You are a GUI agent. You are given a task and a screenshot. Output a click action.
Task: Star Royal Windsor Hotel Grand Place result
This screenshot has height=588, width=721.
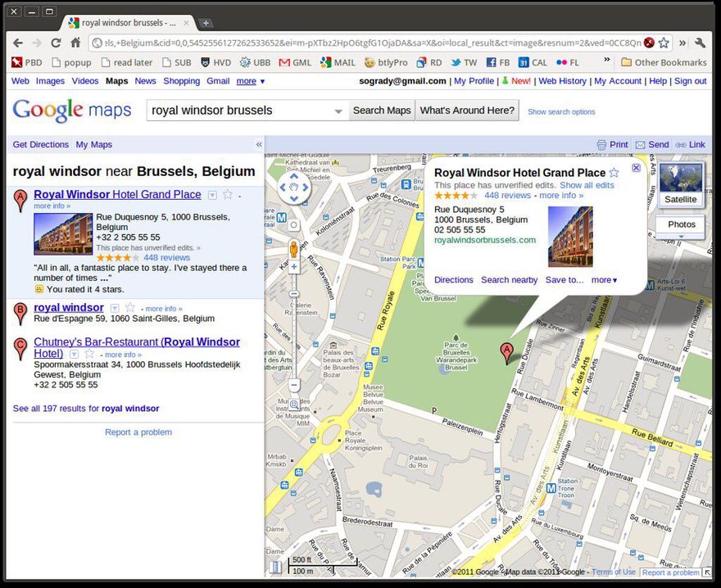pyautogui.click(x=227, y=194)
